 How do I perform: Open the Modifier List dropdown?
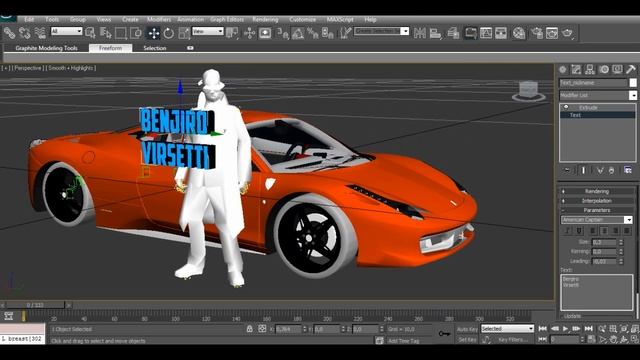tap(598, 95)
